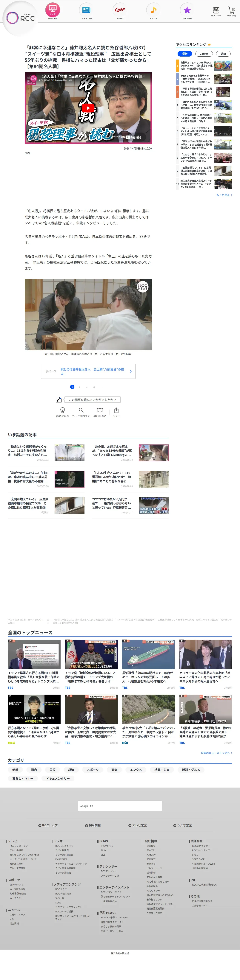This screenshot has height=980, width=240.
Task: Go to article page 2
Action: point(79,387)
